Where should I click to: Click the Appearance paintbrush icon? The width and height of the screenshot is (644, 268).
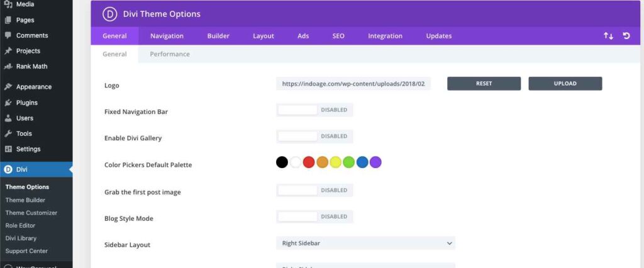pos(8,87)
